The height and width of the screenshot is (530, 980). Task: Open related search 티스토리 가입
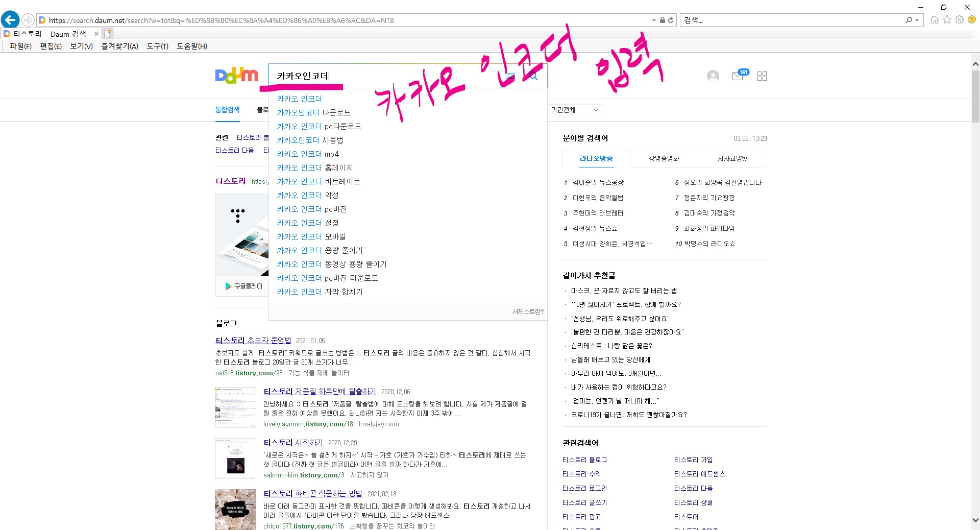693,460
